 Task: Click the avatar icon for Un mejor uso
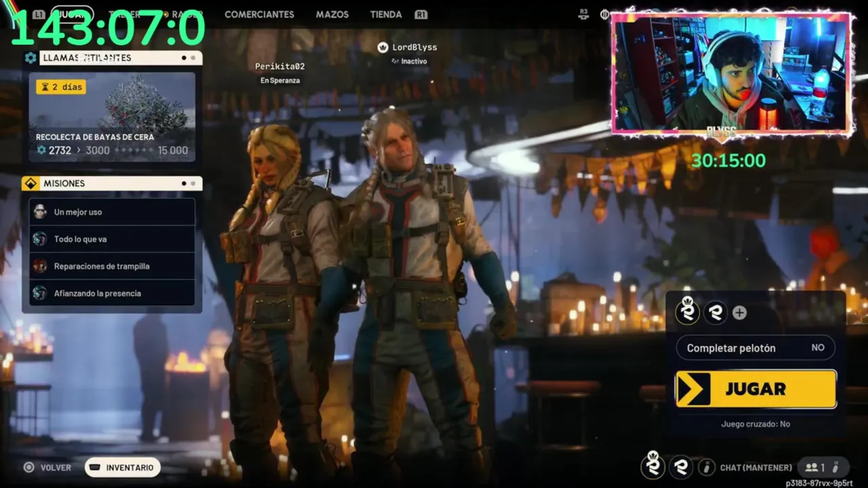[40, 211]
